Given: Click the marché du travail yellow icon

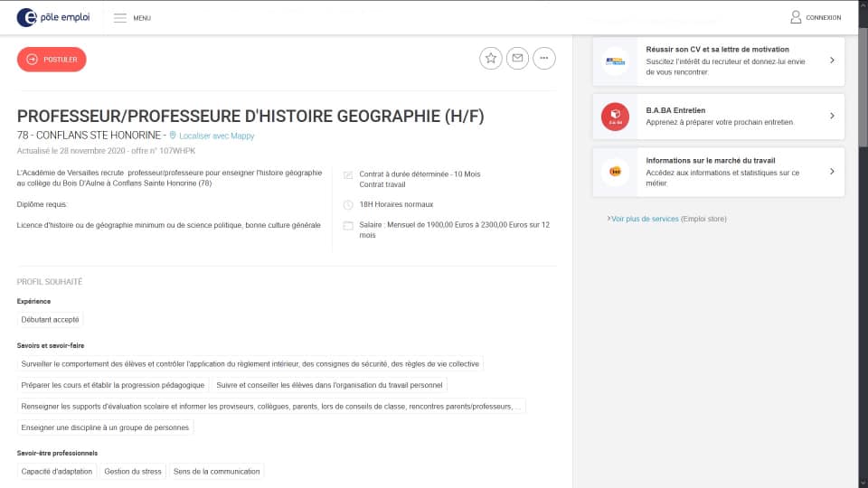Looking at the screenshot, I should coord(615,171).
